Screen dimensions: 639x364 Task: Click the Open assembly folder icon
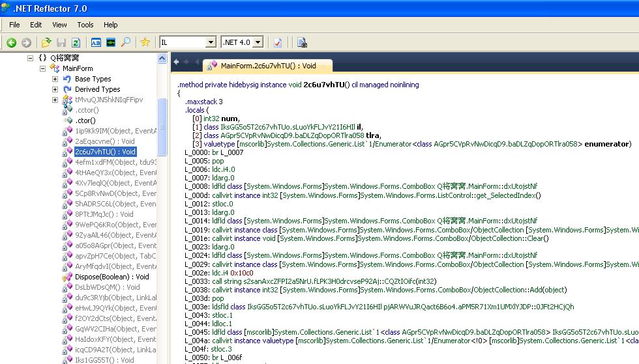(x=46, y=42)
